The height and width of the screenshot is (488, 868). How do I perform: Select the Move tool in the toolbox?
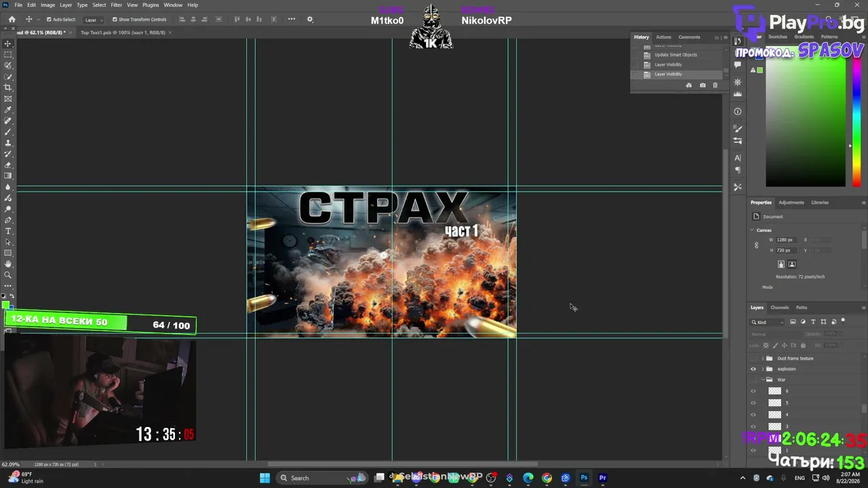coord(8,43)
